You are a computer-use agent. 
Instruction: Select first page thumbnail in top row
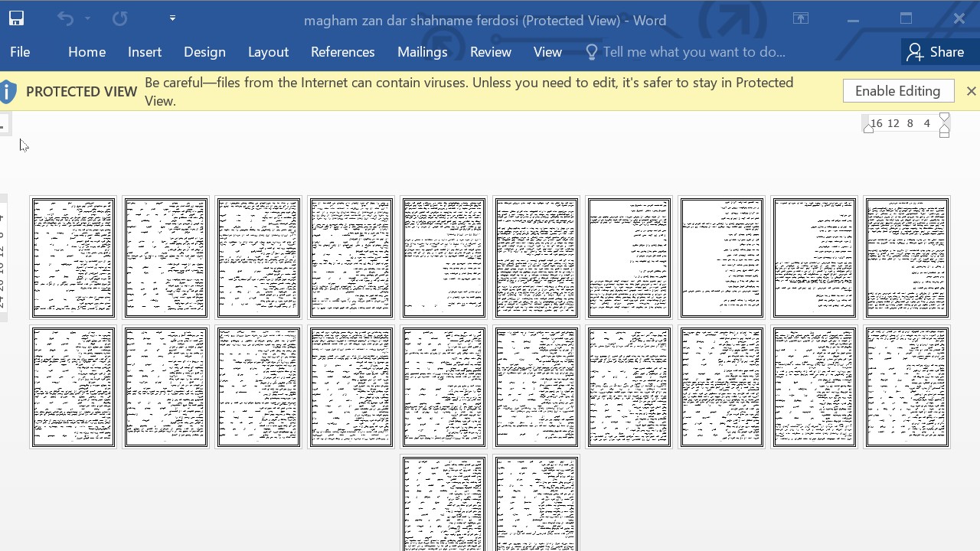click(73, 257)
